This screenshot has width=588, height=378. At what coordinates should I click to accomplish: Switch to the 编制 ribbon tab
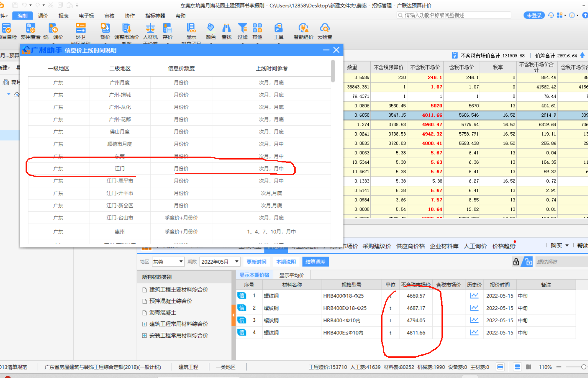tap(23, 16)
